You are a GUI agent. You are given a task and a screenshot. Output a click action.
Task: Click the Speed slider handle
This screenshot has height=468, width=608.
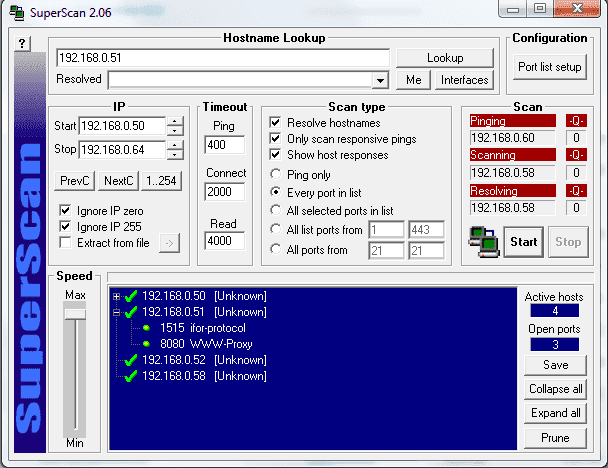click(x=75, y=313)
